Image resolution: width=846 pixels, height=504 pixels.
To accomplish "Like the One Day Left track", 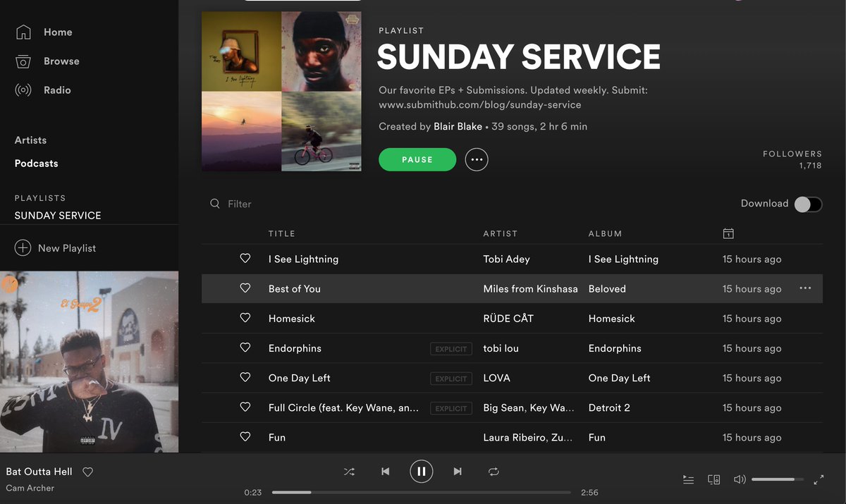I will point(245,377).
